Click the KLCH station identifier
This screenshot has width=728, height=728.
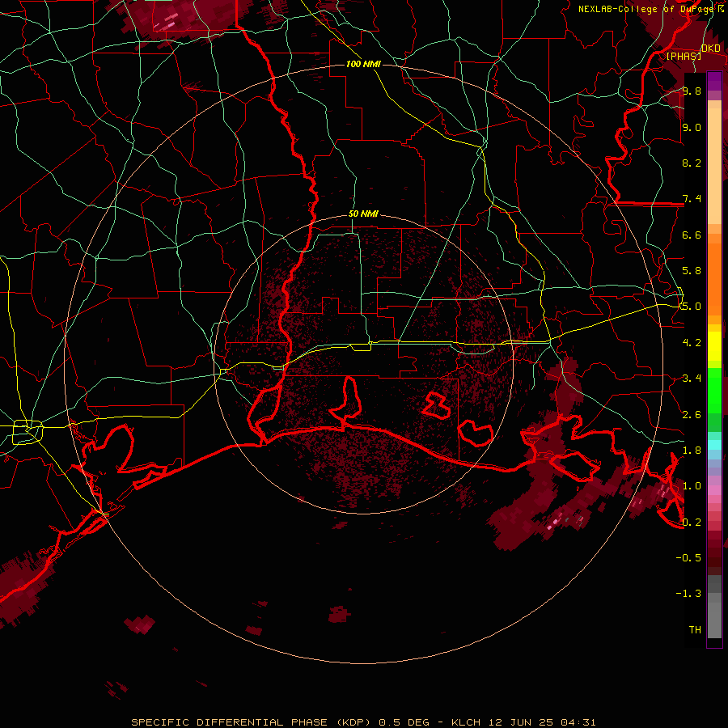465,722
